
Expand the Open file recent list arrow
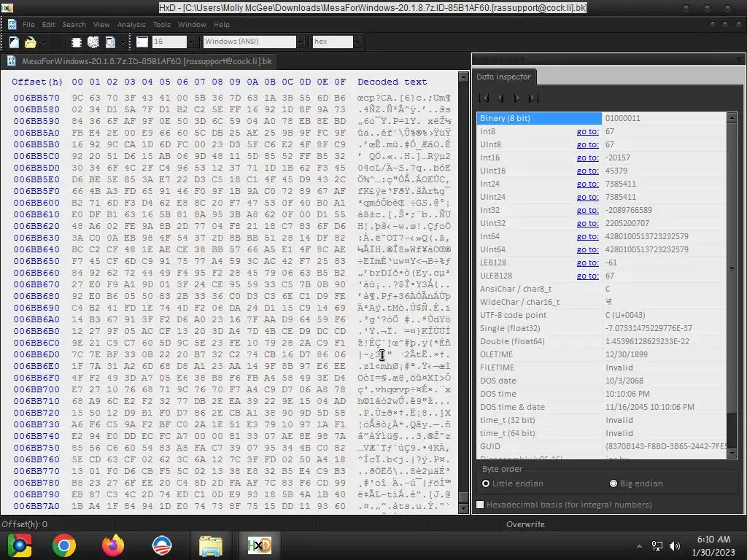[43, 42]
